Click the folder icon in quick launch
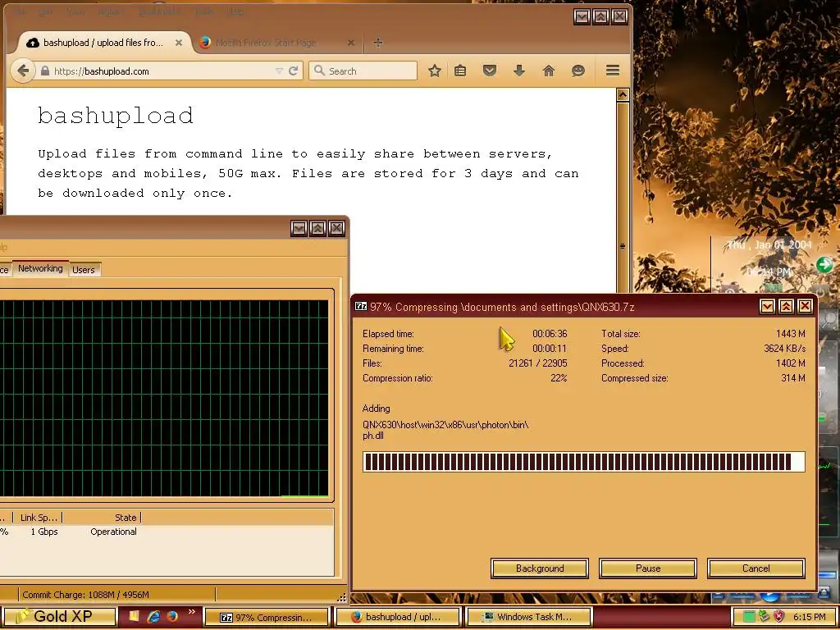 pos(135,617)
